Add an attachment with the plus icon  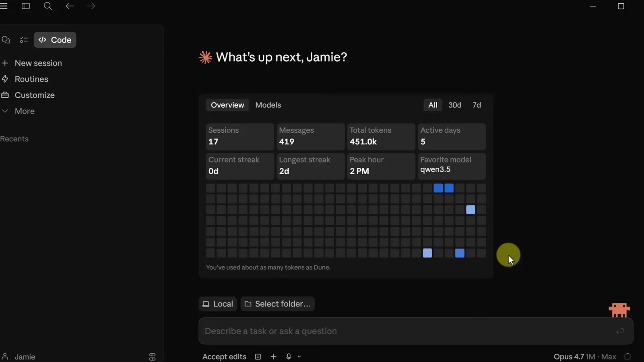pos(273,357)
